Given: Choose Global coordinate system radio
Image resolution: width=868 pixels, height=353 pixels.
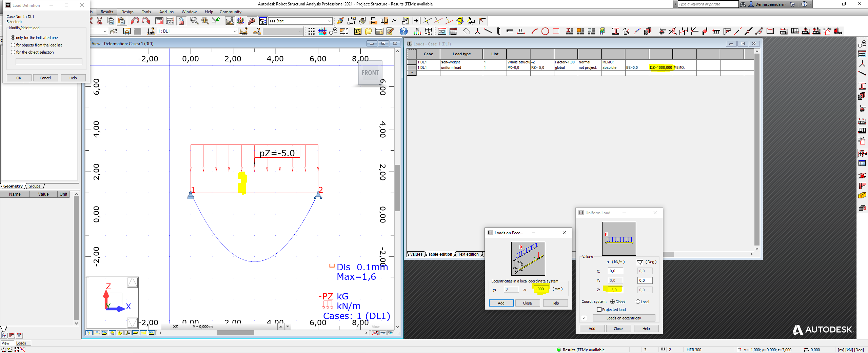Looking at the screenshot, I should pos(612,302).
